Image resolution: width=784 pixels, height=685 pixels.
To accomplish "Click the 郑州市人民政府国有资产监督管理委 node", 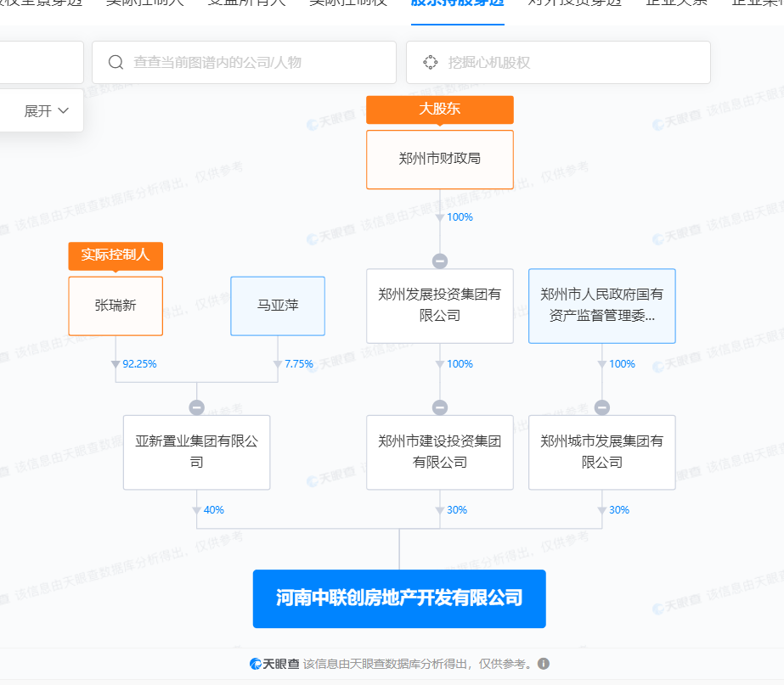I will click(x=601, y=306).
